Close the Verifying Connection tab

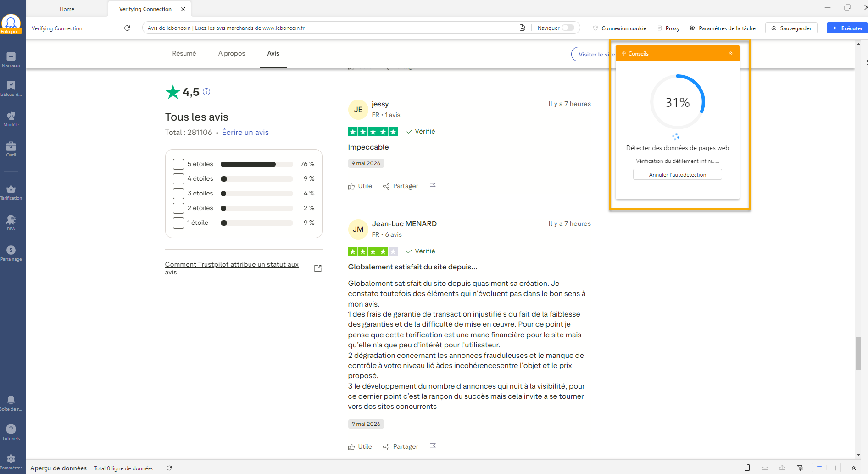(183, 9)
